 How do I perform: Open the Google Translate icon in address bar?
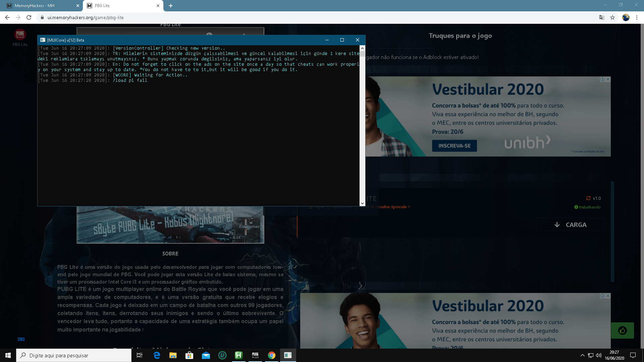click(602, 17)
